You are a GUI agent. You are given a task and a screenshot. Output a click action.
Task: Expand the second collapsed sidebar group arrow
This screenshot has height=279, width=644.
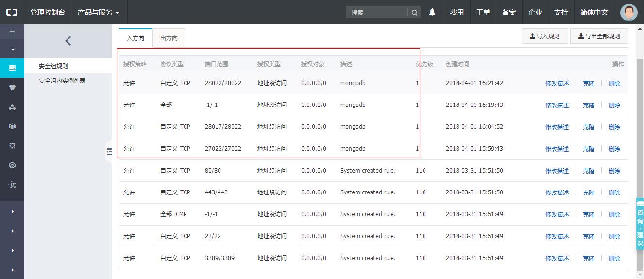click(x=12, y=231)
